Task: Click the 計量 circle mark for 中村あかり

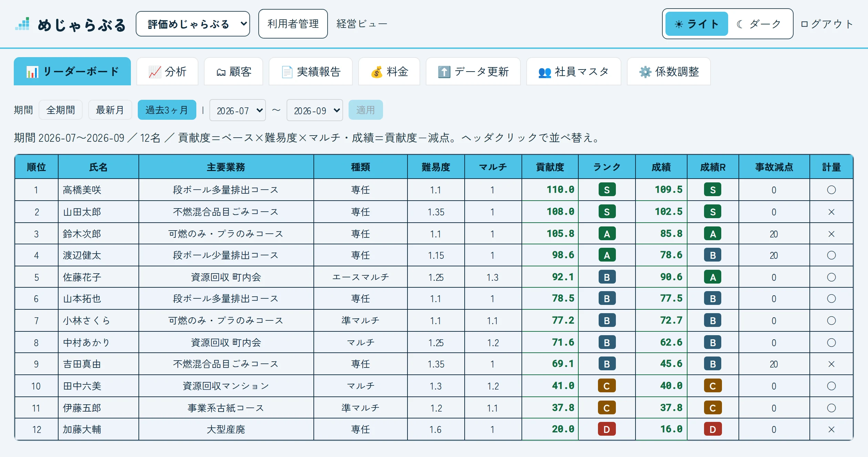Action: coord(831,342)
